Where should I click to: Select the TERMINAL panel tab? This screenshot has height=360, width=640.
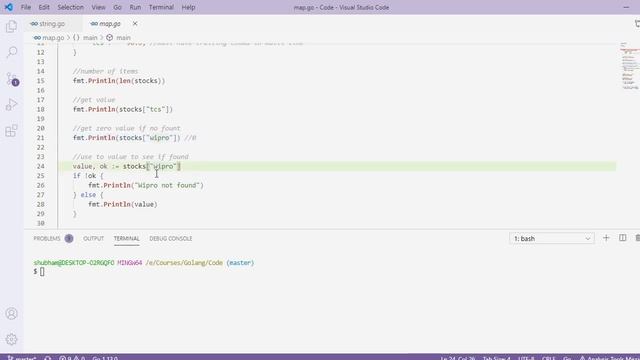(x=127, y=238)
